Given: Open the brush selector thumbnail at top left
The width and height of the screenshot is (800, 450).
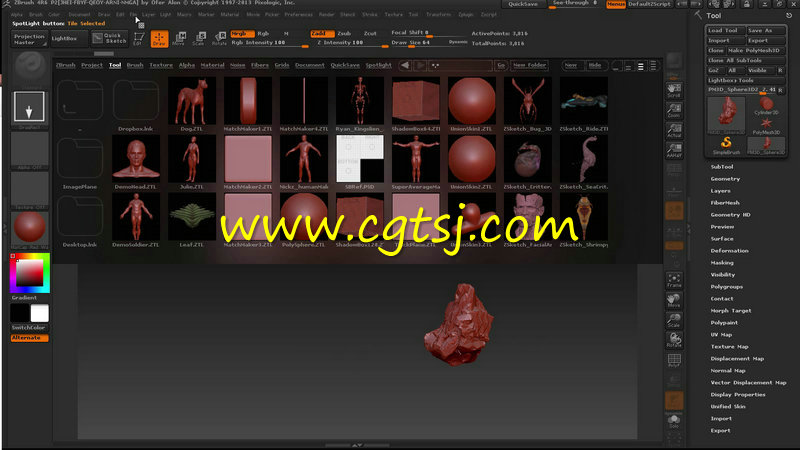Looking at the screenshot, I should (x=30, y=67).
